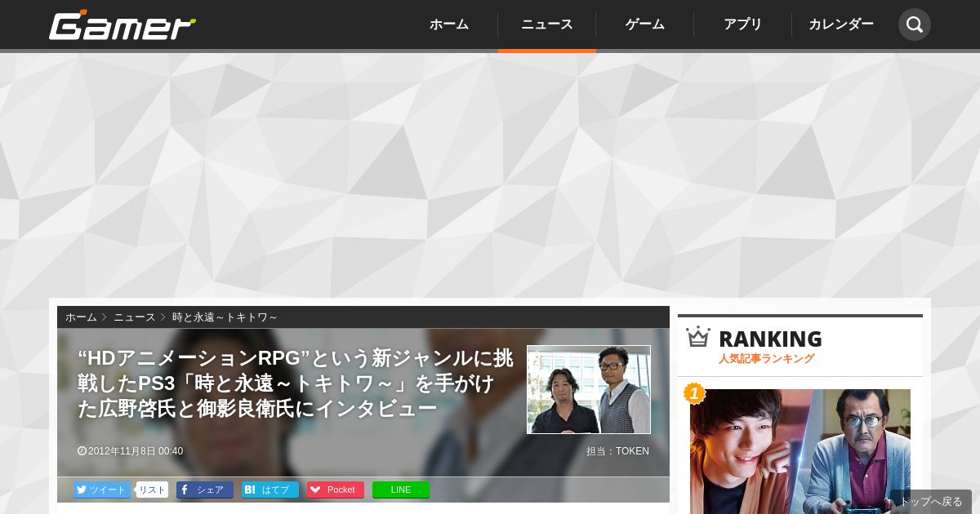Click the RANKING heading
980x514 pixels.
coord(770,339)
